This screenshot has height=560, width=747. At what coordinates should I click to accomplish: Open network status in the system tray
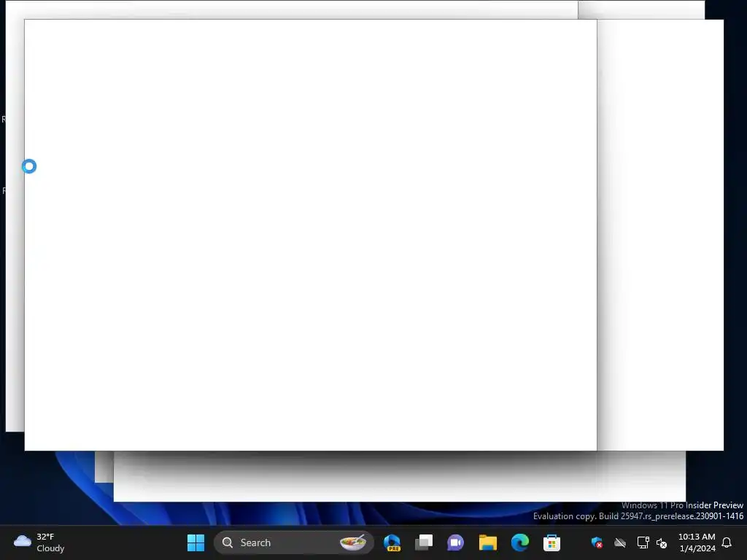tap(643, 542)
